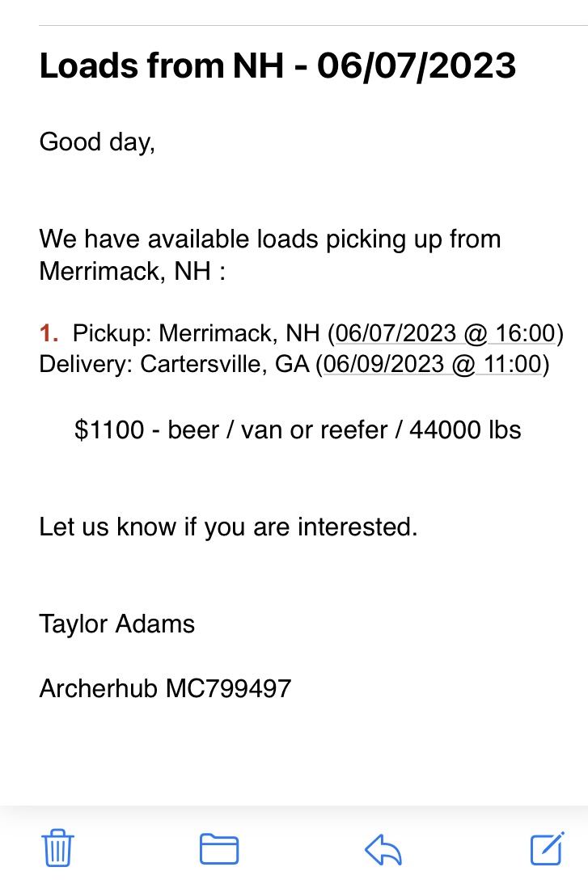The width and height of the screenshot is (588, 884).
Task: Tap Let us know if you are interested
Action: (x=228, y=527)
